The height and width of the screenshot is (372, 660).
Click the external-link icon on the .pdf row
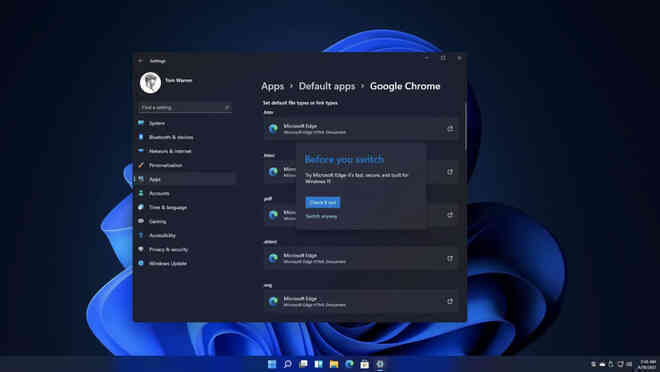tap(450, 215)
